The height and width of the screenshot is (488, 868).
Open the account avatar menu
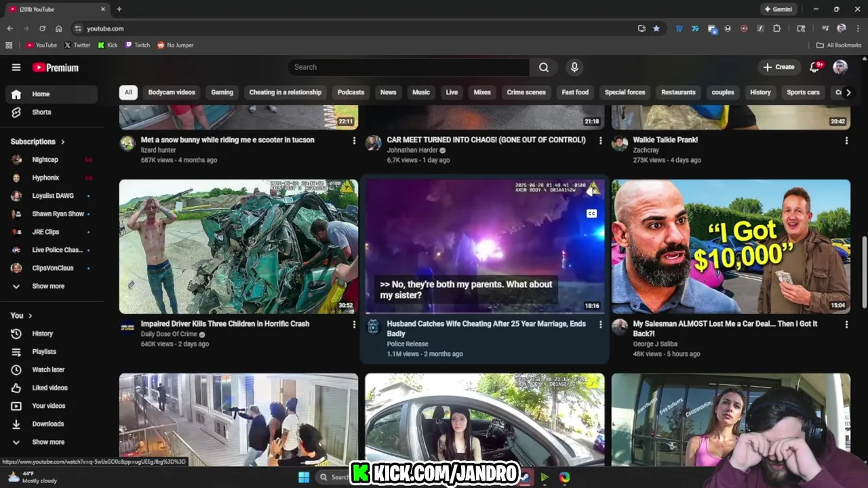[840, 67]
